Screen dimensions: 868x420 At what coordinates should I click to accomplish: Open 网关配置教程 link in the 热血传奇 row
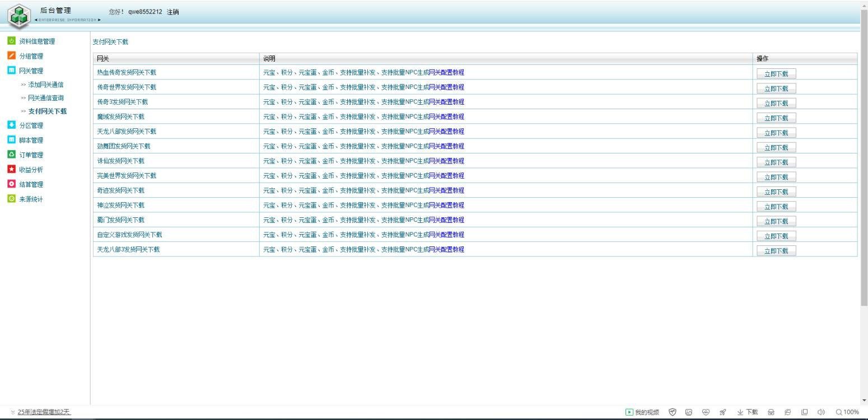(446, 72)
